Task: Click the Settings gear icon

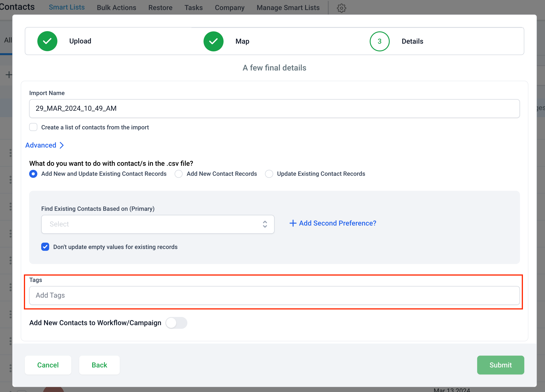Action: (x=341, y=7)
